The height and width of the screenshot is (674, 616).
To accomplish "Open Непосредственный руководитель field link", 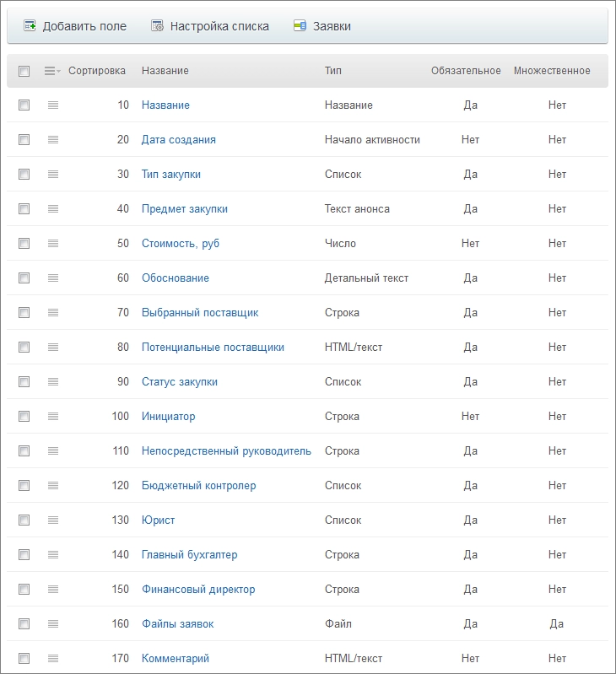I will (226, 451).
